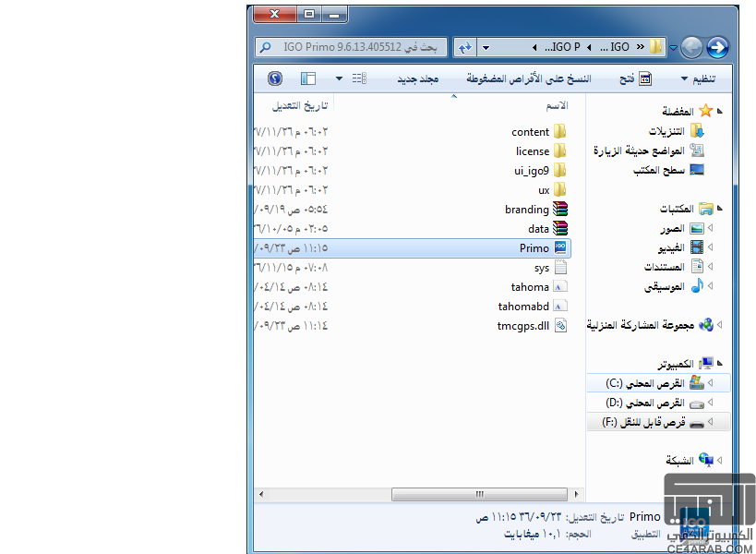Screen dimensions: 756x554
Task: Click the Recent Places icon (المواضع حديثة الزيارة)
Action: 697,151
